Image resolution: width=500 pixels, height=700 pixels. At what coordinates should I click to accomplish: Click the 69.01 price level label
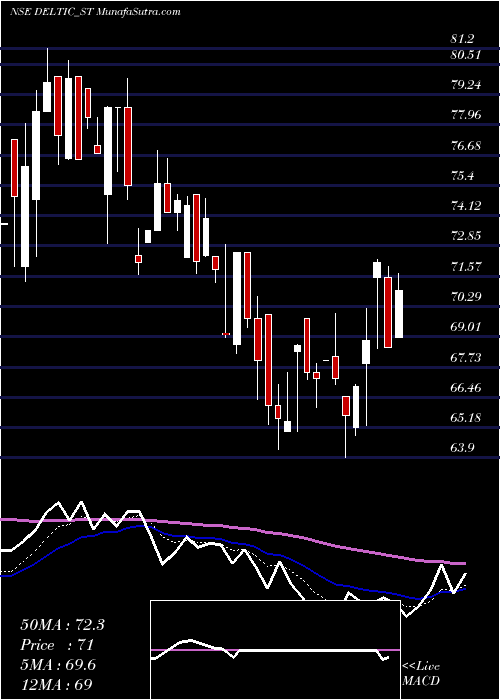(466, 327)
